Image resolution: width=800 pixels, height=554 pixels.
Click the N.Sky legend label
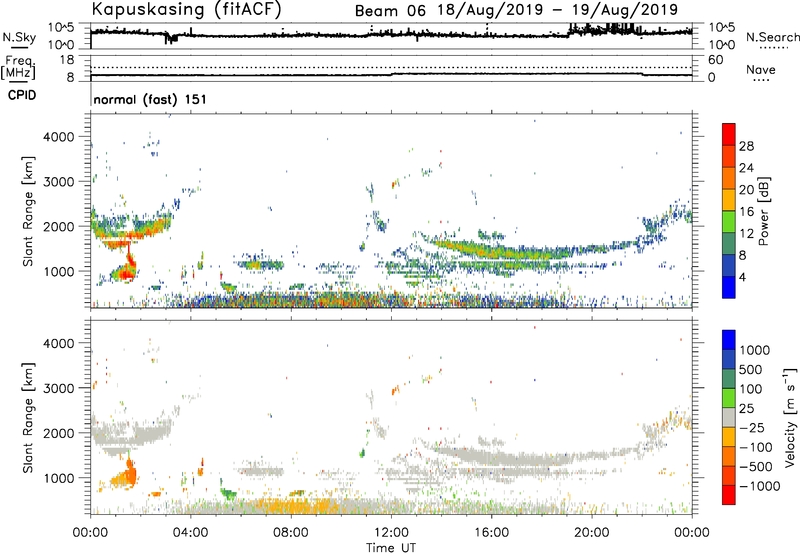pos(19,37)
